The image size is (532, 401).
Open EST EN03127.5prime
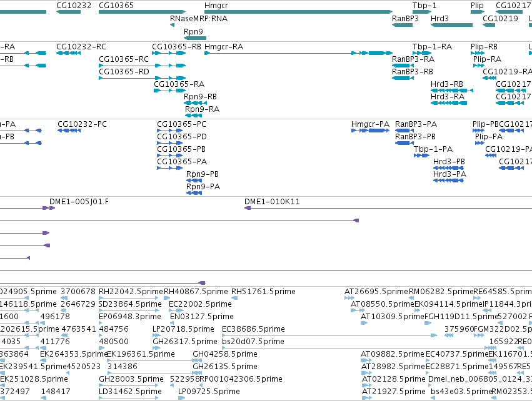[201, 317]
